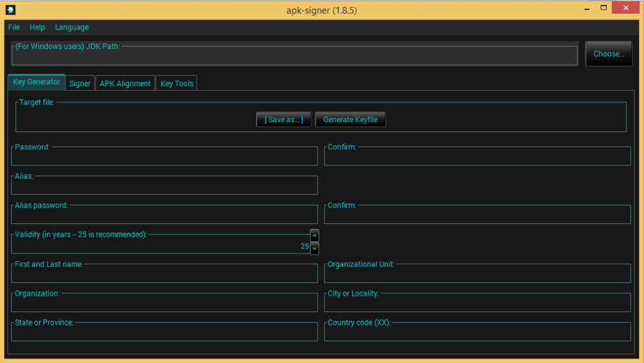Click the apk-signer app icon in title bar
This screenshot has height=363, width=644.
(x=11, y=10)
